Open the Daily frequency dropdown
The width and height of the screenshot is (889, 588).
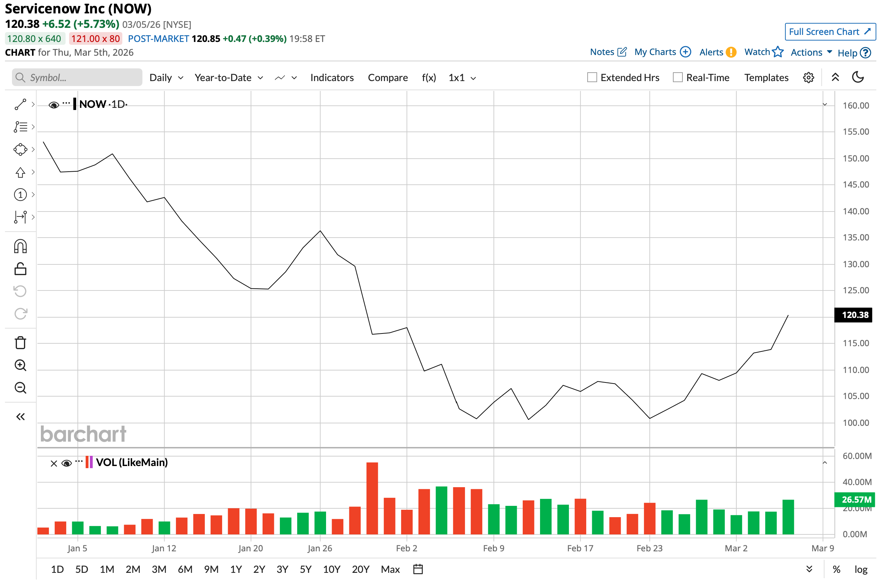166,78
